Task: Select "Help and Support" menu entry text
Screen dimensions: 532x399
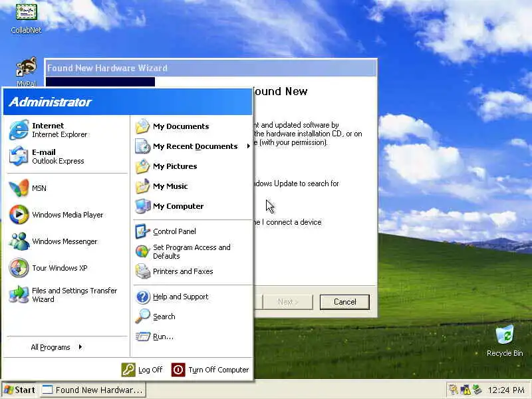Action: [x=180, y=297]
